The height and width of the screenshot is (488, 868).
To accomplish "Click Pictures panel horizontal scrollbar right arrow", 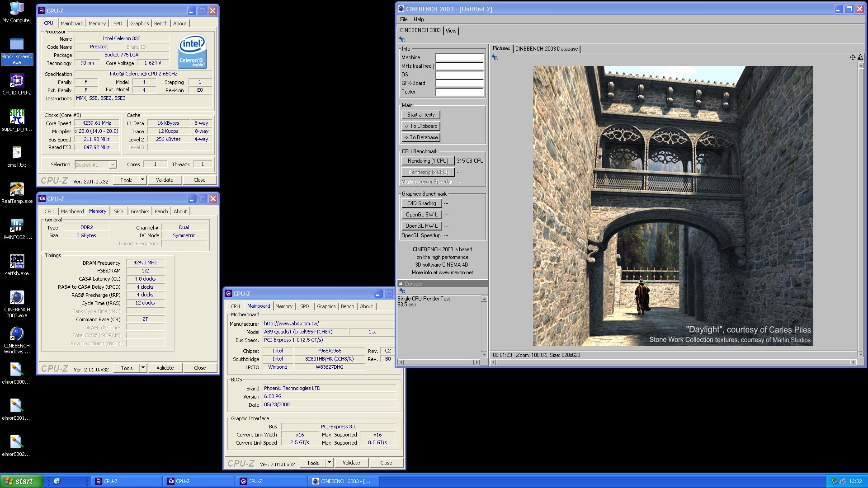I will point(853,362).
